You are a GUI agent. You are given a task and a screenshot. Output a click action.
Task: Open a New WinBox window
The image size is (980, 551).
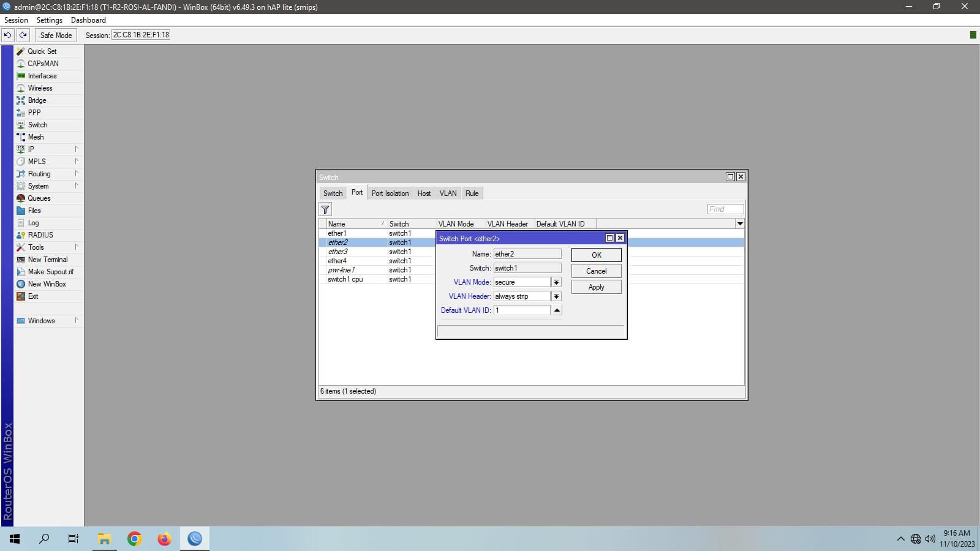pyautogui.click(x=48, y=284)
